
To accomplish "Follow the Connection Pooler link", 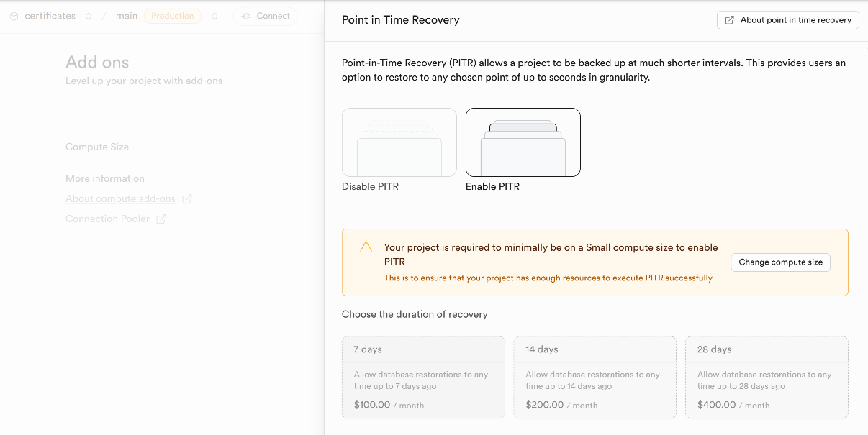I will (107, 219).
